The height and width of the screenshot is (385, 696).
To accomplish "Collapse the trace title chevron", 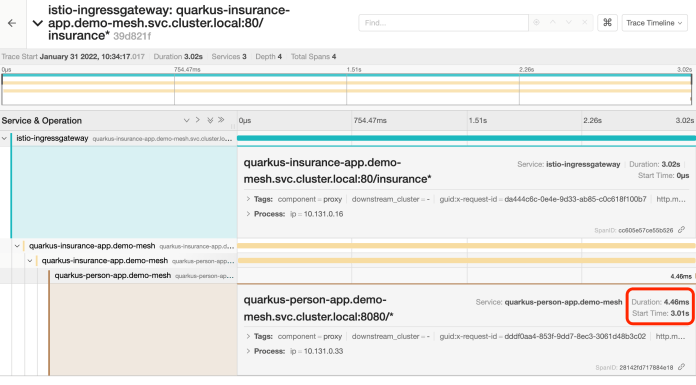I will coord(38,23).
